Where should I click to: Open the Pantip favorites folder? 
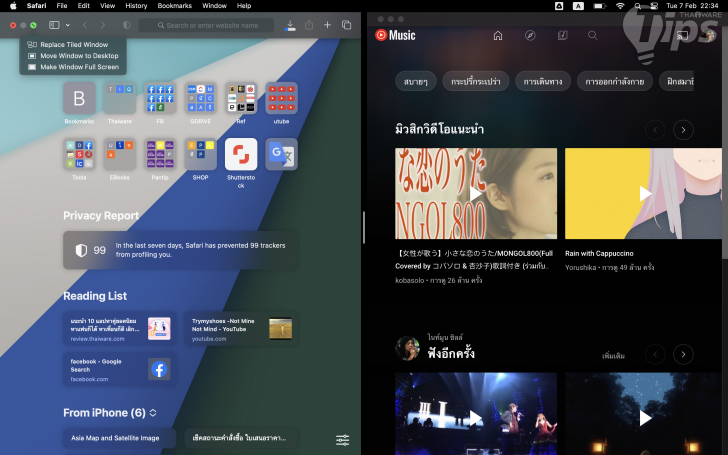(160, 154)
